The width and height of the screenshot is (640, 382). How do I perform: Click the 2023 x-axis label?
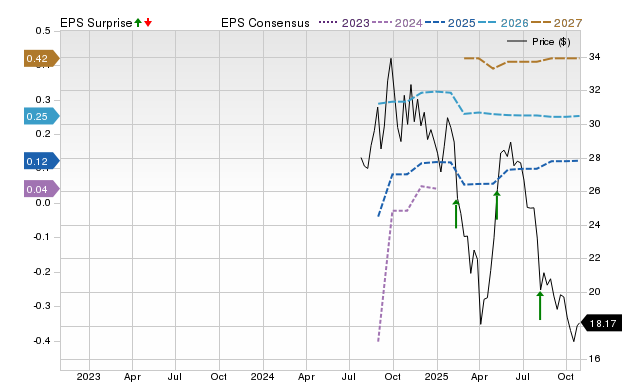point(88,376)
